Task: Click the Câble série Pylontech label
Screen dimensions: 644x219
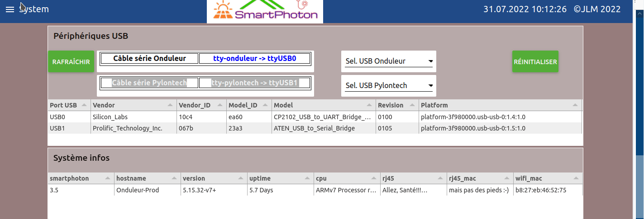Action: [x=149, y=83]
